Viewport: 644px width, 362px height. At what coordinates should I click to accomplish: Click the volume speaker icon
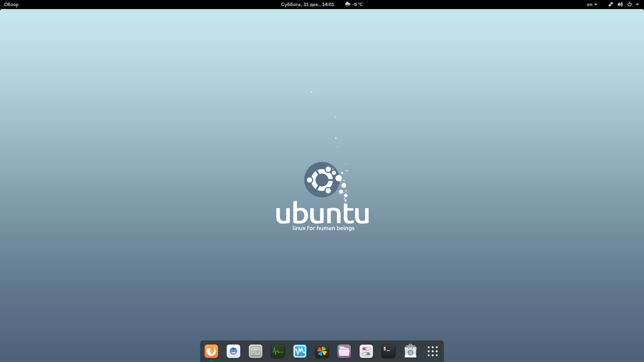pyautogui.click(x=620, y=4)
